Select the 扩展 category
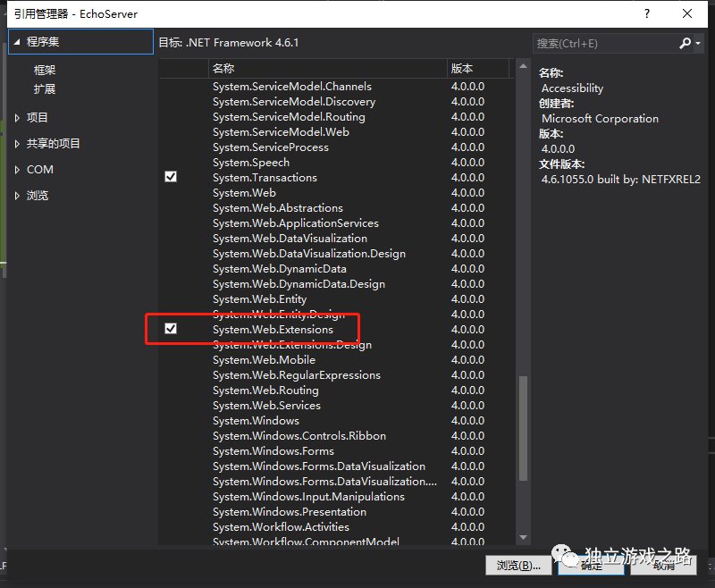The image size is (715, 588). pyautogui.click(x=45, y=89)
